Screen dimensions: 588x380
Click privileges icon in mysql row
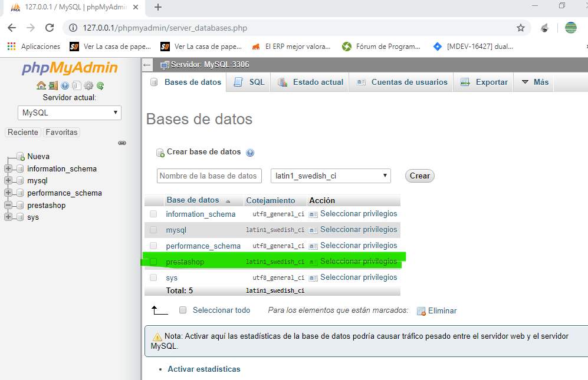coord(313,230)
